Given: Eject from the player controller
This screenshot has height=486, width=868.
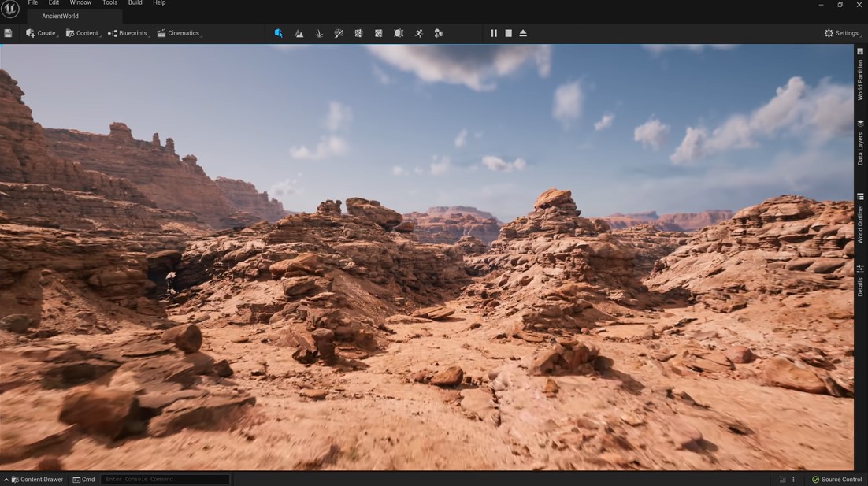Looking at the screenshot, I should 523,33.
